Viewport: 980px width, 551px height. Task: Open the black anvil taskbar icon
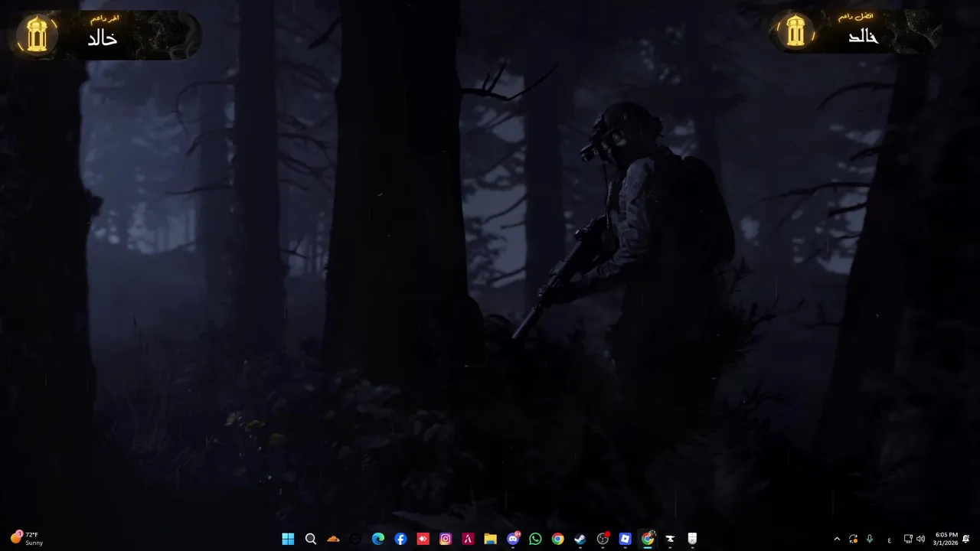click(670, 539)
